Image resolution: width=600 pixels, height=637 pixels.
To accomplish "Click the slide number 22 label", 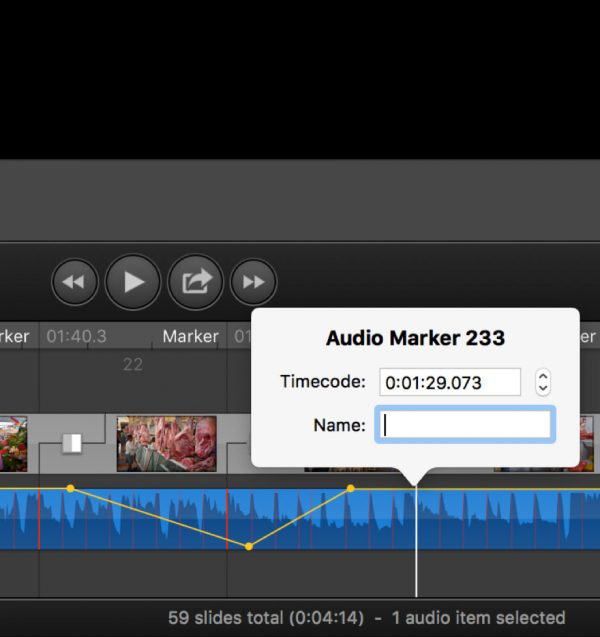I will point(133,364).
